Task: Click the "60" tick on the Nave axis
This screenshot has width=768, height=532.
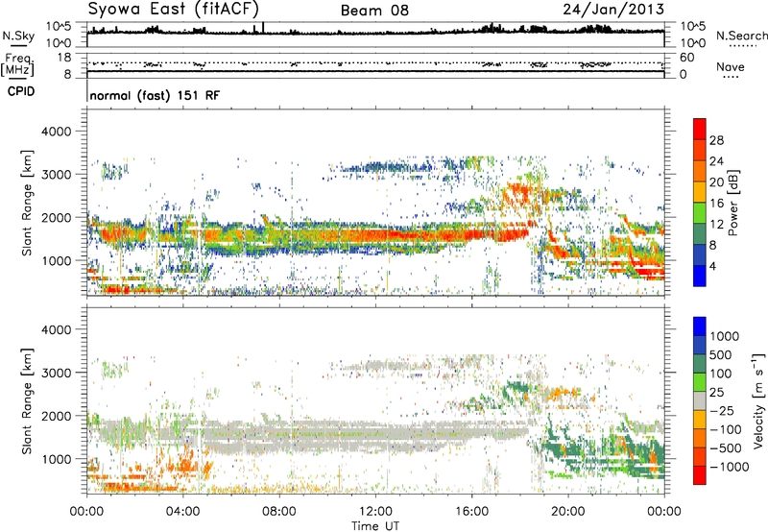Action: tap(686, 58)
